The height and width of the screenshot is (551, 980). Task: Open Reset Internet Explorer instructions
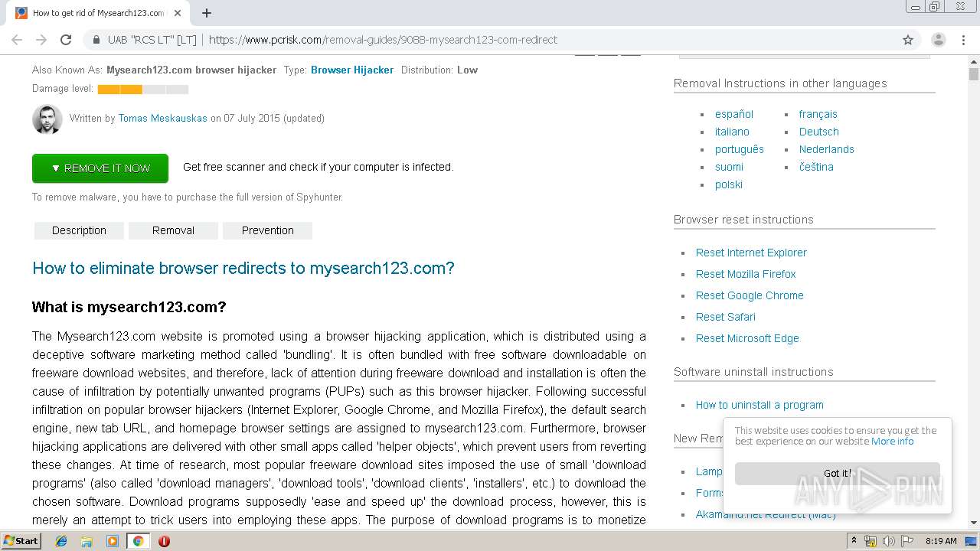[751, 253]
